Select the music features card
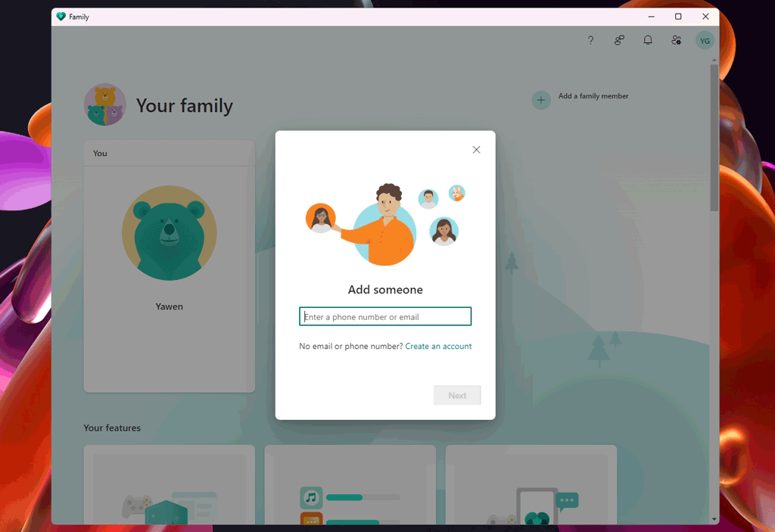This screenshot has width=775, height=532. pos(350,487)
